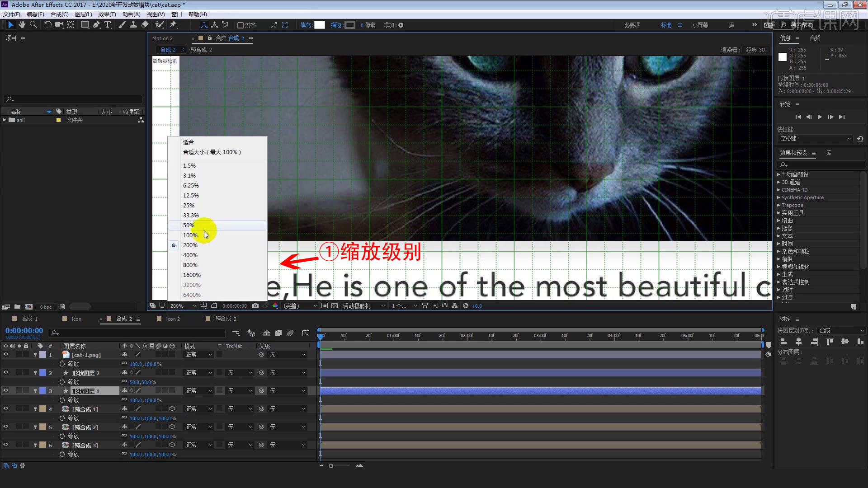Jump to last frame in Preview panel
868x488 pixels.
tap(841, 117)
